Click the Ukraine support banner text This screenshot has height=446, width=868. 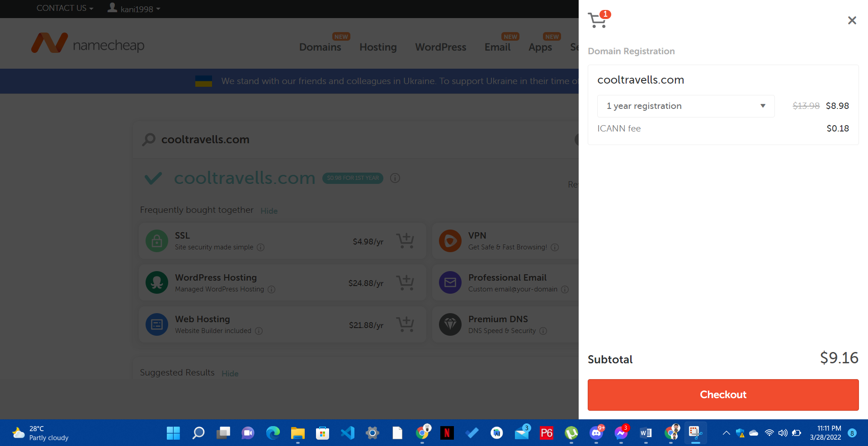click(400, 81)
